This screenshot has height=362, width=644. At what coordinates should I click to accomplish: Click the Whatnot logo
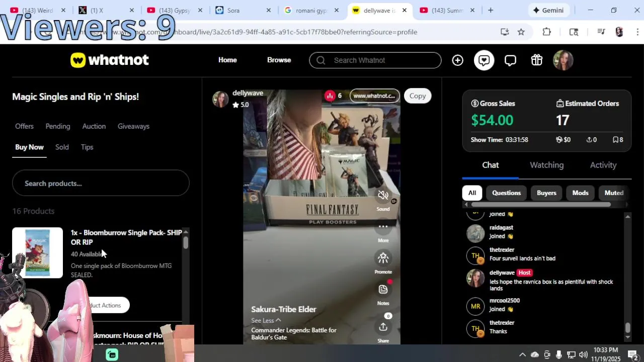point(110,60)
